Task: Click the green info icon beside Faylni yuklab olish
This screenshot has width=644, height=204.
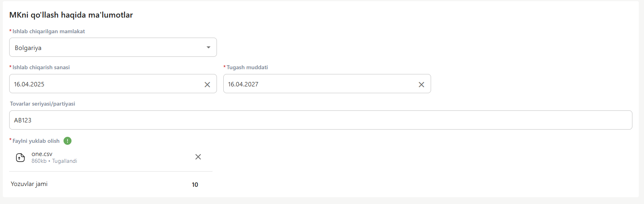Action: pyautogui.click(x=68, y=141)
